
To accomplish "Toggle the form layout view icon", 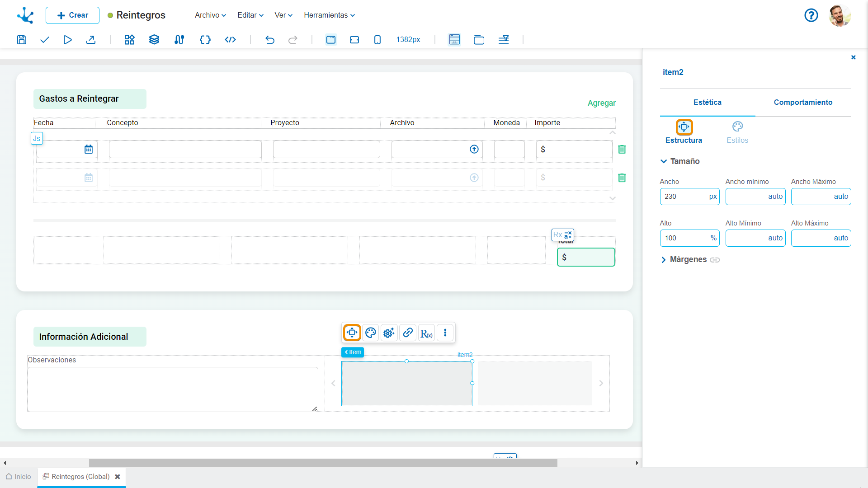I will pyautogui.click(x=454, y=40).
